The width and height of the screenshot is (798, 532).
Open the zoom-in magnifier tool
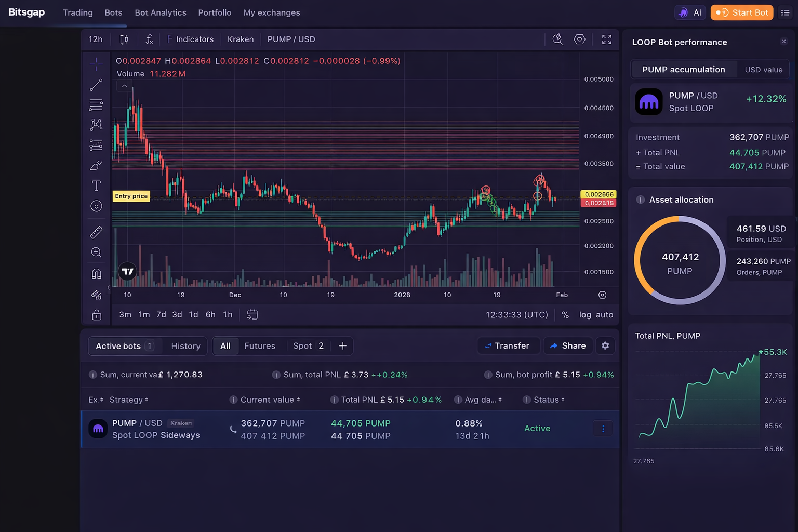[x=96, y=252]
